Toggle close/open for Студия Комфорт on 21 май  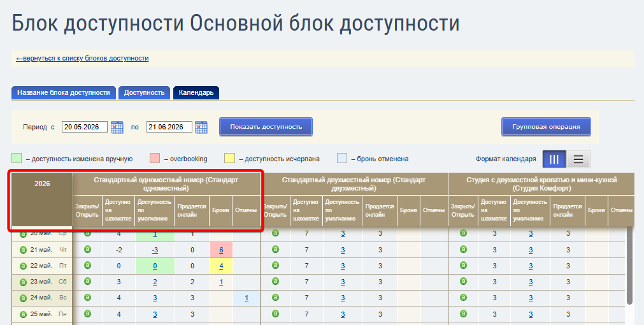(x=463, y=249)
